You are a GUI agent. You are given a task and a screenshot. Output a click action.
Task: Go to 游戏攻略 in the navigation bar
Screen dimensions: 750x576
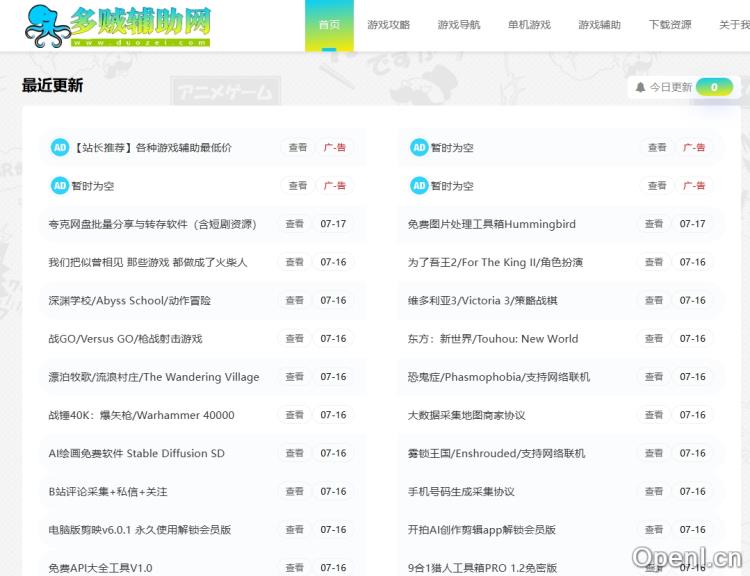388,25
